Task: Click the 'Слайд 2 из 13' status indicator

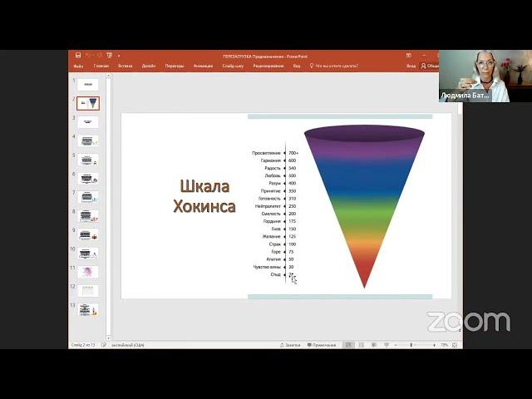Action: coord(83,345)
